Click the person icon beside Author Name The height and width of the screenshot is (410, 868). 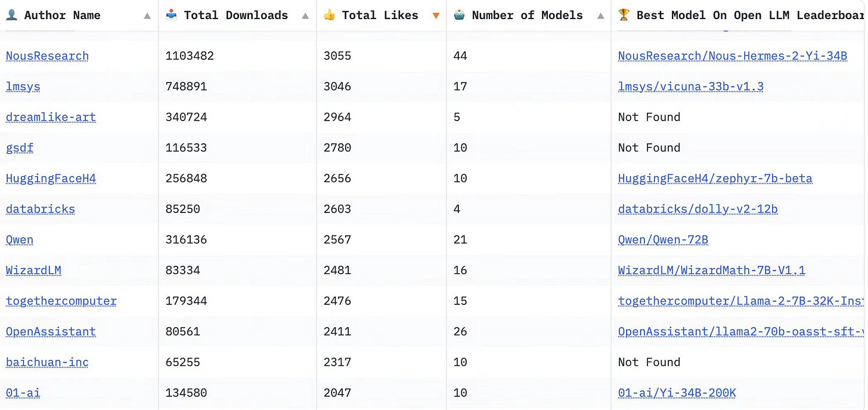11,15
